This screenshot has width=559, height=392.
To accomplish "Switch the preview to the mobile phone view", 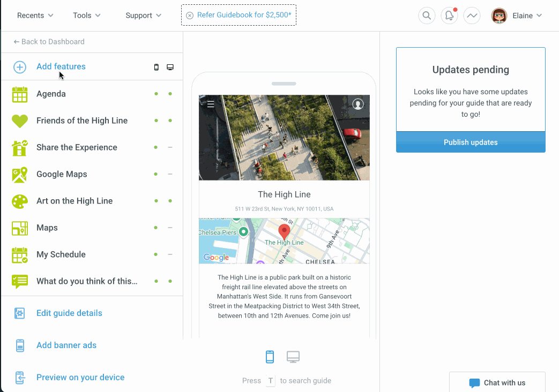I will pyautogui.click(x=270, y=357).
